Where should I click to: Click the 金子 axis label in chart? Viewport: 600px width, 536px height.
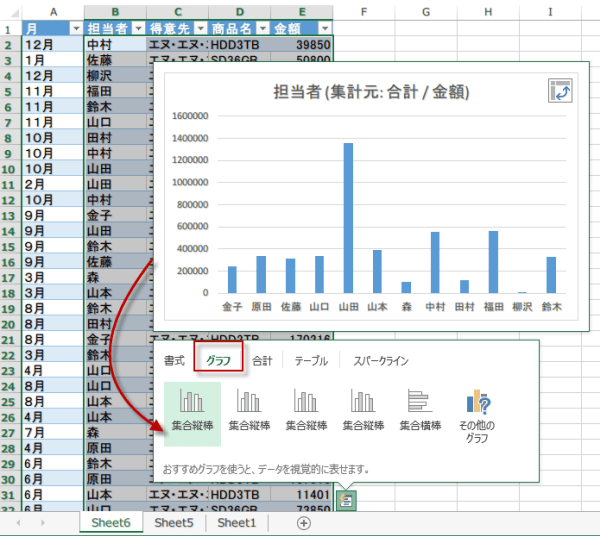(232, 306)
